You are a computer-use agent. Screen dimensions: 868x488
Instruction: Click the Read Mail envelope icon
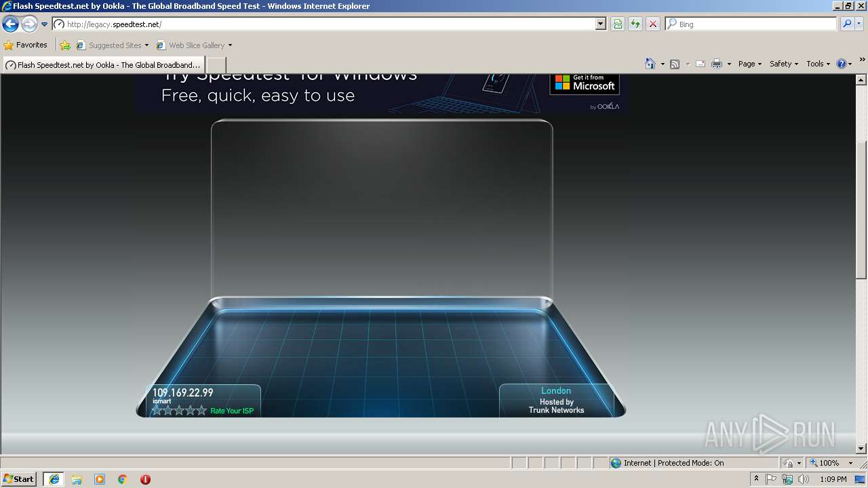click(x=701, y=64)
